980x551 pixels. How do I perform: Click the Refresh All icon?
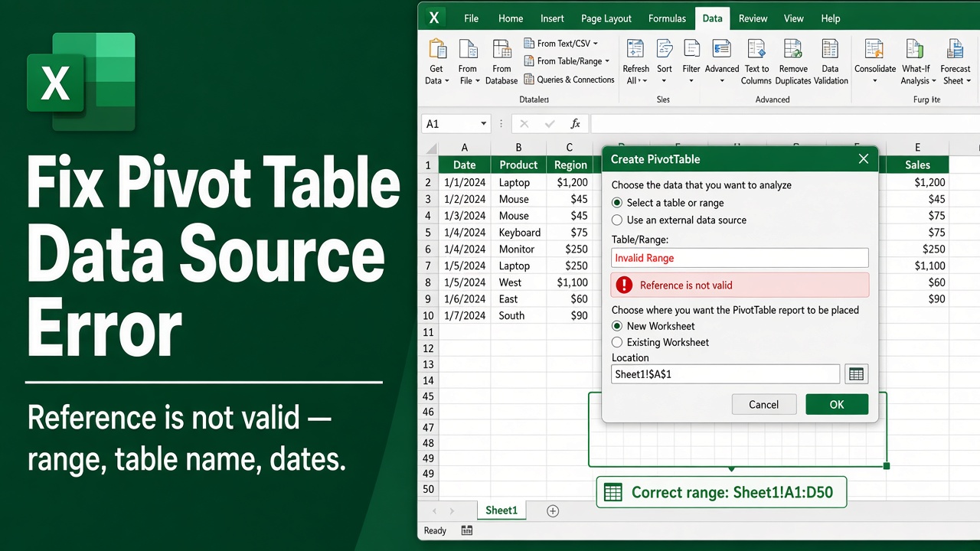tap(635, 49)
